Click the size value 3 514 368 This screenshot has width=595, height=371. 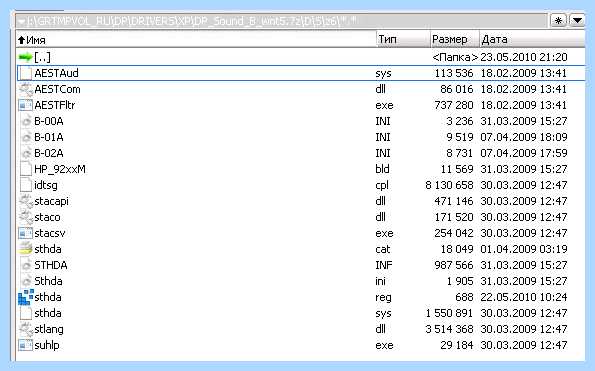pos(449,329)
